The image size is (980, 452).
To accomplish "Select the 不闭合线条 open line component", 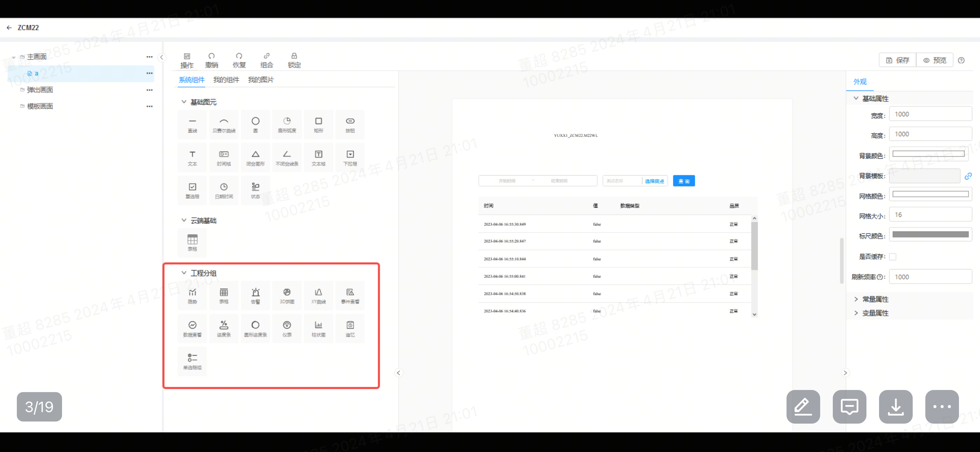I will click(x=287, y=158).
